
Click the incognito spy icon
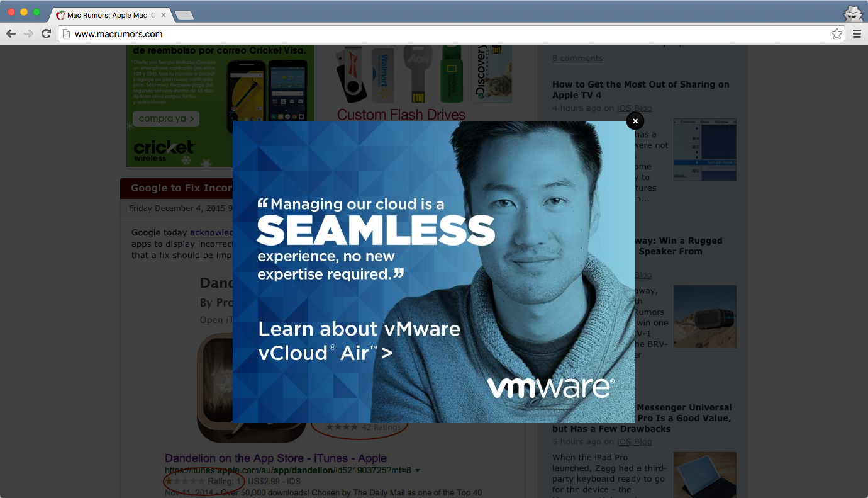tap(852, 13)
